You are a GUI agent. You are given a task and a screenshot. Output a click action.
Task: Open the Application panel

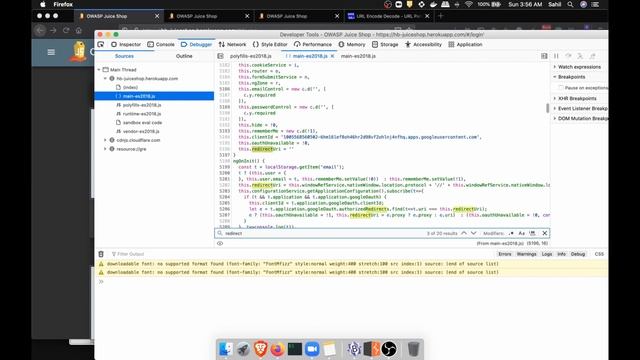(465, 44)
